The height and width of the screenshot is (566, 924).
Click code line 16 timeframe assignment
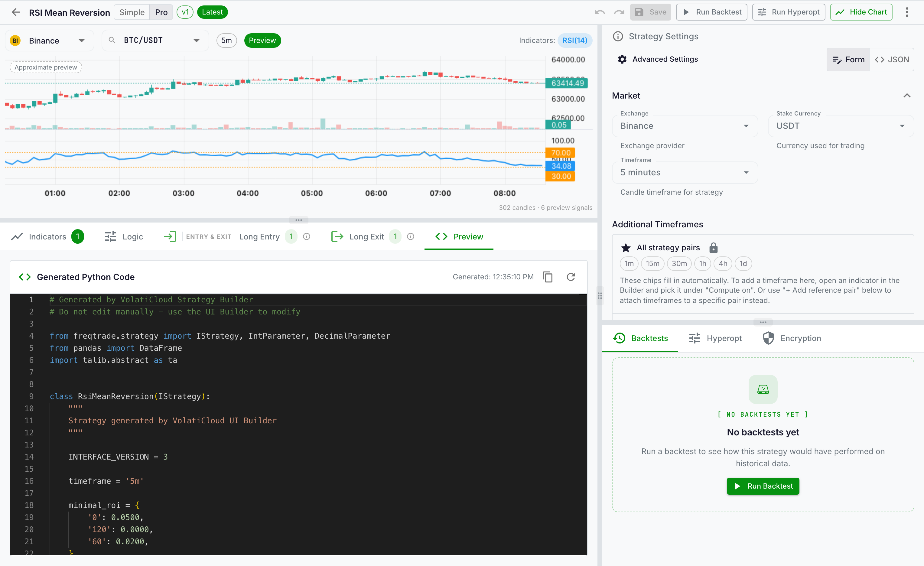tap(106, 481)
